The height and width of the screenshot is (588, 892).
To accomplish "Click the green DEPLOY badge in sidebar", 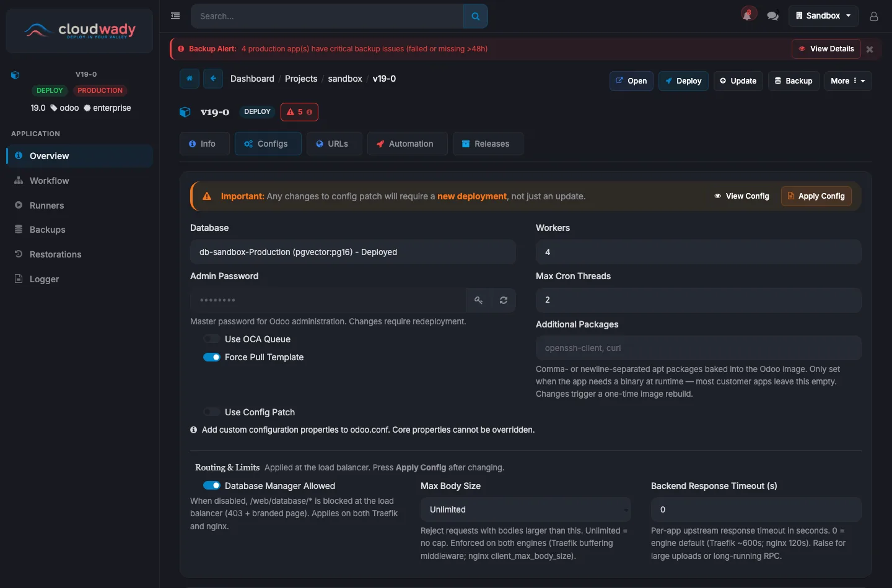I will tap(50, 90).
